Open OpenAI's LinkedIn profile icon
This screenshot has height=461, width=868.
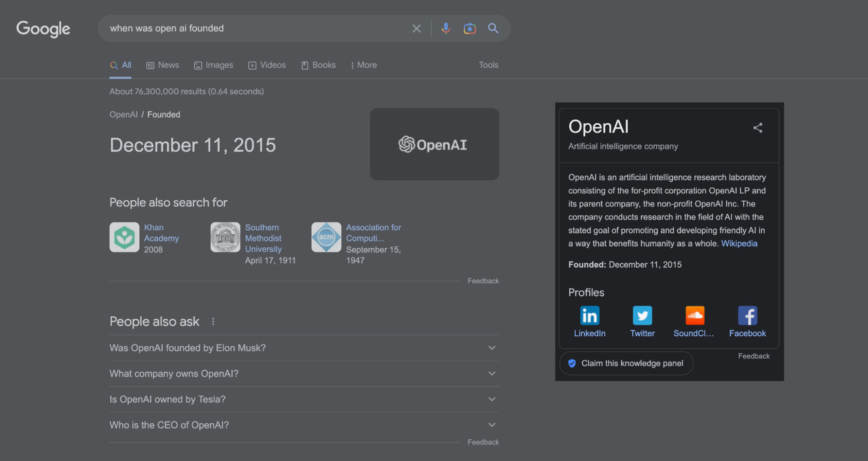[589, 315]
